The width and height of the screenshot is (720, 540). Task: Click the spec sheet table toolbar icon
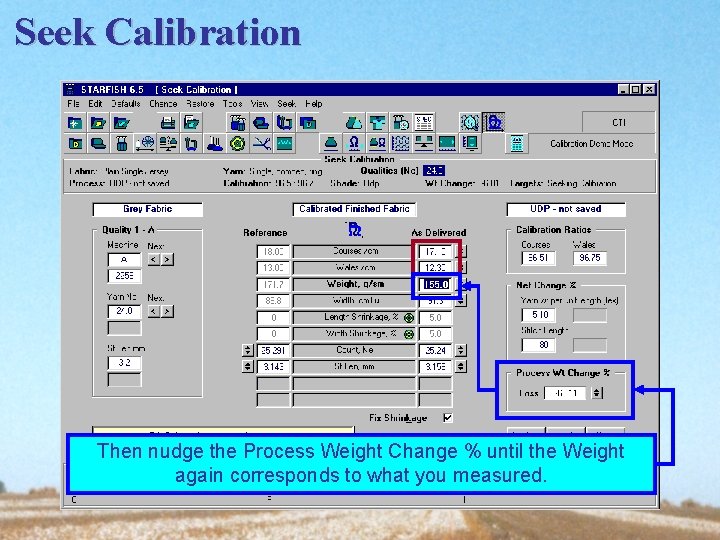424,123
